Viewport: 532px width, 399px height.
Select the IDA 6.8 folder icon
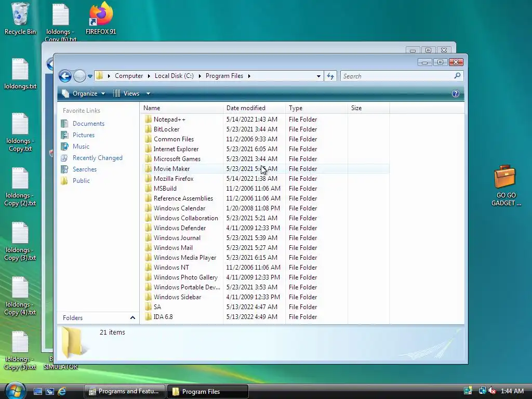[148, 316]
